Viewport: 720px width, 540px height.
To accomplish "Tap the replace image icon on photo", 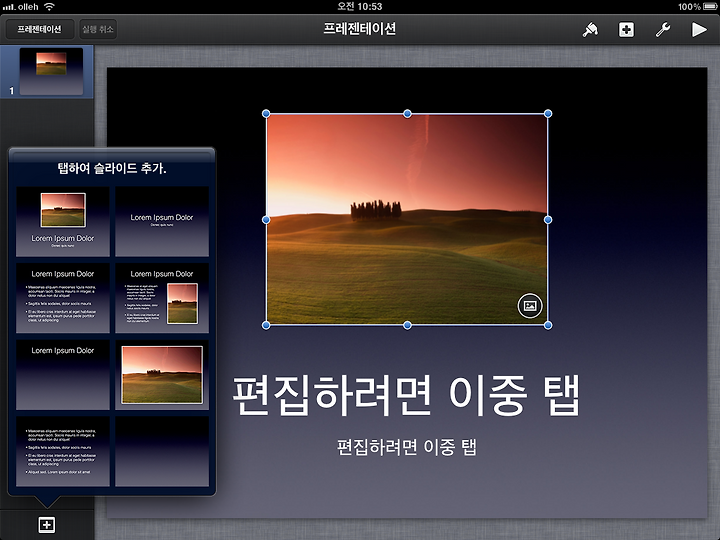I will 530,305.
